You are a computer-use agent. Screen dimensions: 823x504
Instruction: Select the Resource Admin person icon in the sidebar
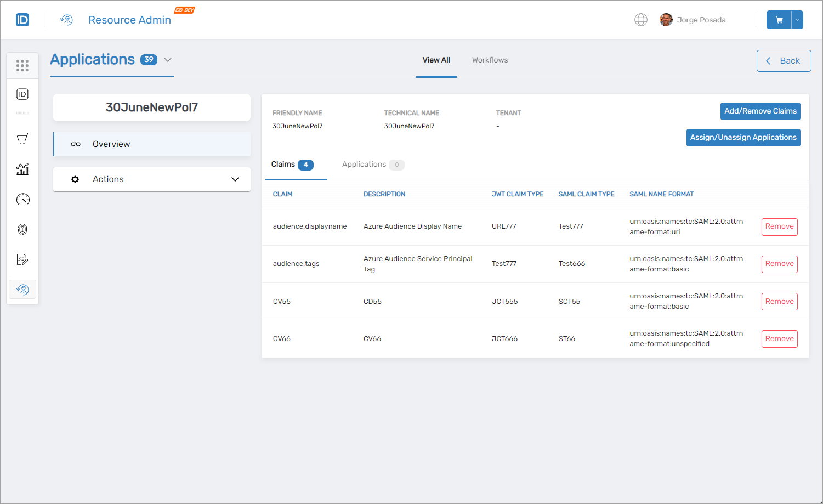[22, 289]
